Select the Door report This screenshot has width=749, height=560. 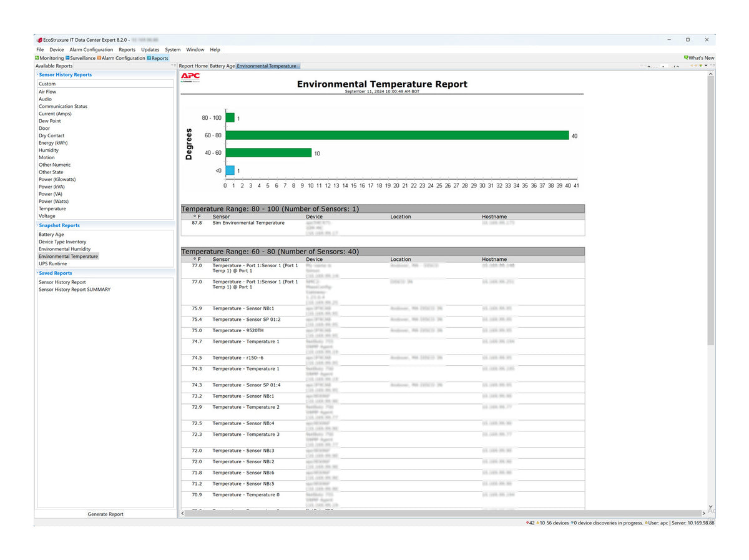tap(44, 129)
